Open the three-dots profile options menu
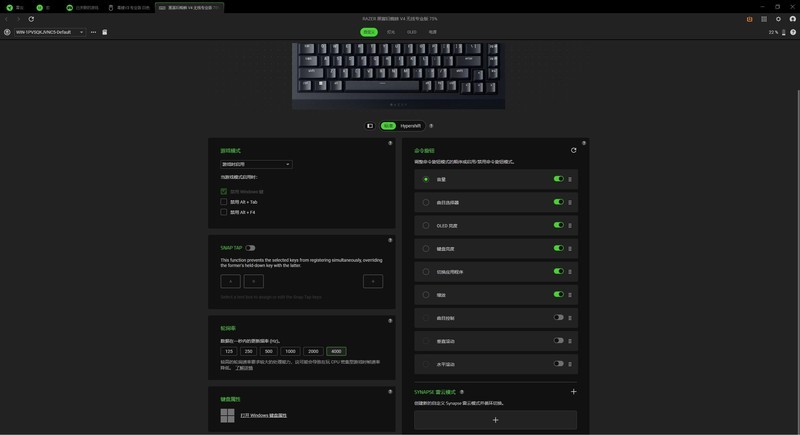 (x=93, y=32)
